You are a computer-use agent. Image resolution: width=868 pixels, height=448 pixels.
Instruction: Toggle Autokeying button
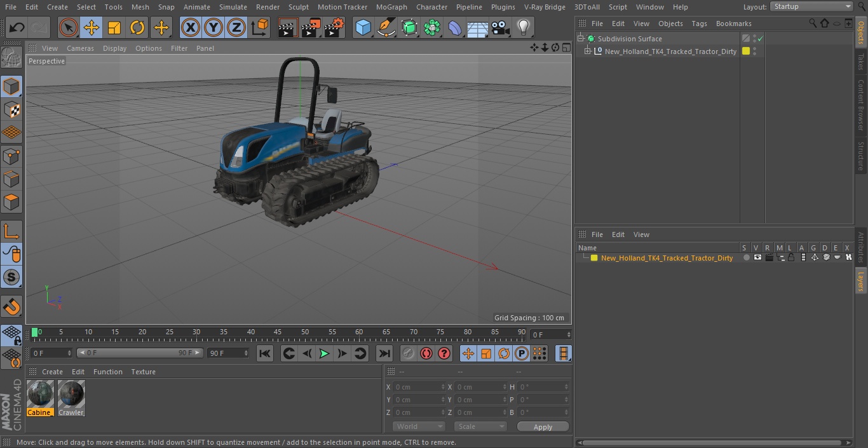pyautogui.click(x=426, y=353)
